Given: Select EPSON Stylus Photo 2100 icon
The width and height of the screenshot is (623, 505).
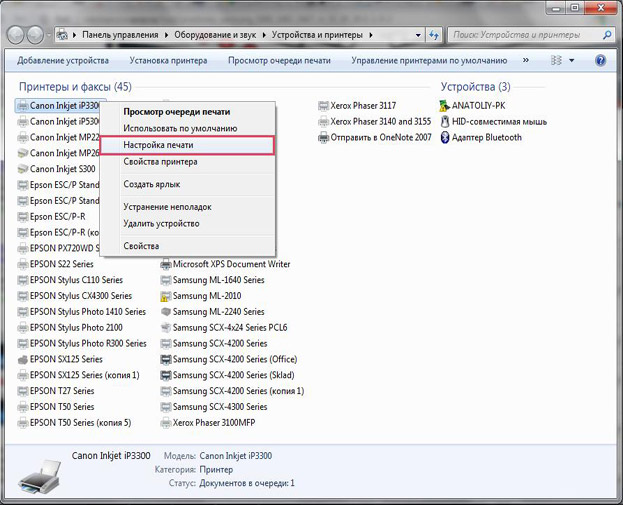Looking at the screenshot, I should click(23, 328).
